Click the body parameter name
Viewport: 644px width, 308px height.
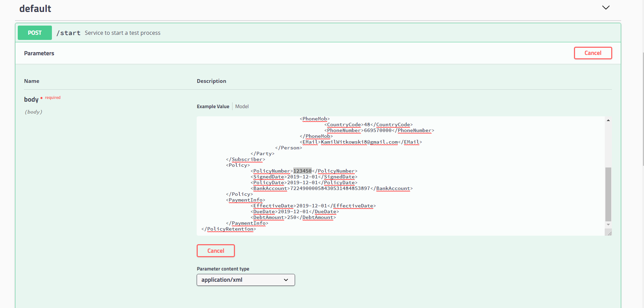coord(31,99)
